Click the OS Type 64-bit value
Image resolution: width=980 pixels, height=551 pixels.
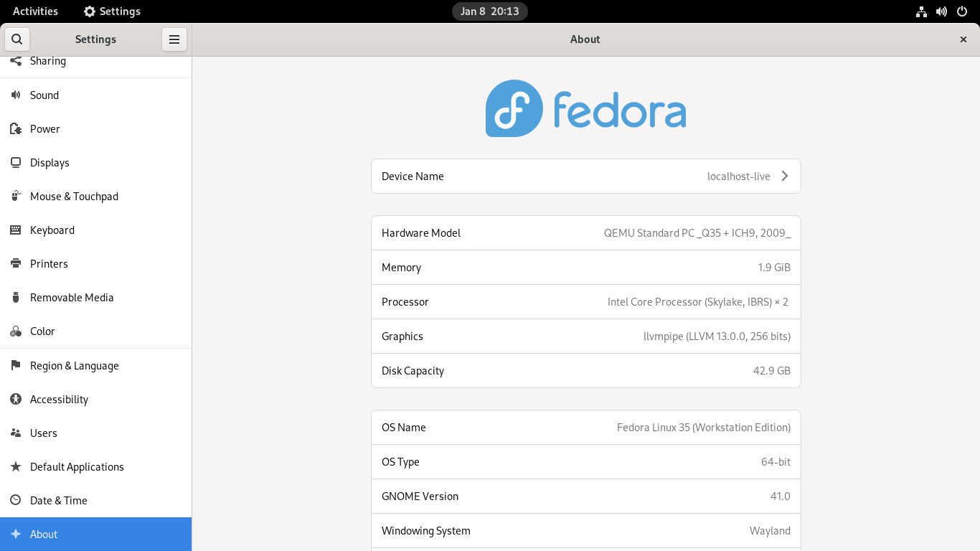pos(776,462)
